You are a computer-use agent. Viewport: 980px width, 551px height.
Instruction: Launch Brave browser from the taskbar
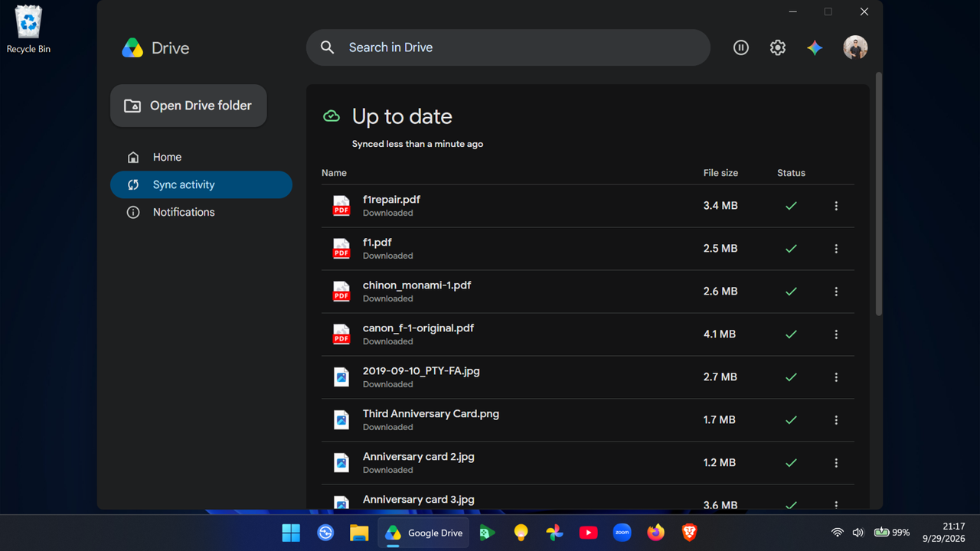click(690, 533)
